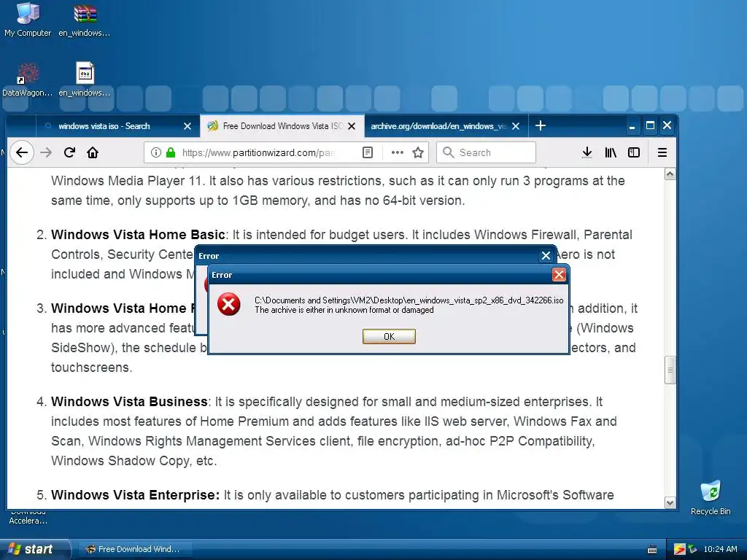Screen dimensions: 747x560
Task: Select the en_windows WinRAR archive desktop icon
Action: coord(85,20)
